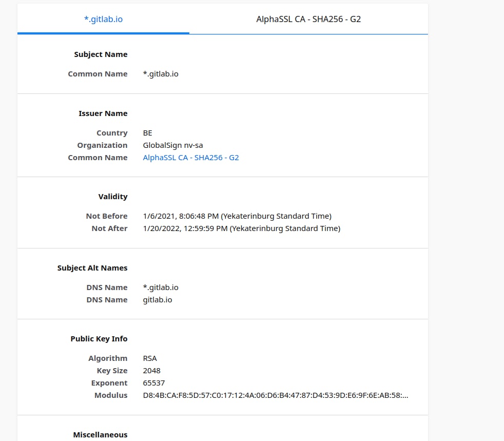
Task: Click the Subject Alt Names section heading
Action: (x=92, y=268)
